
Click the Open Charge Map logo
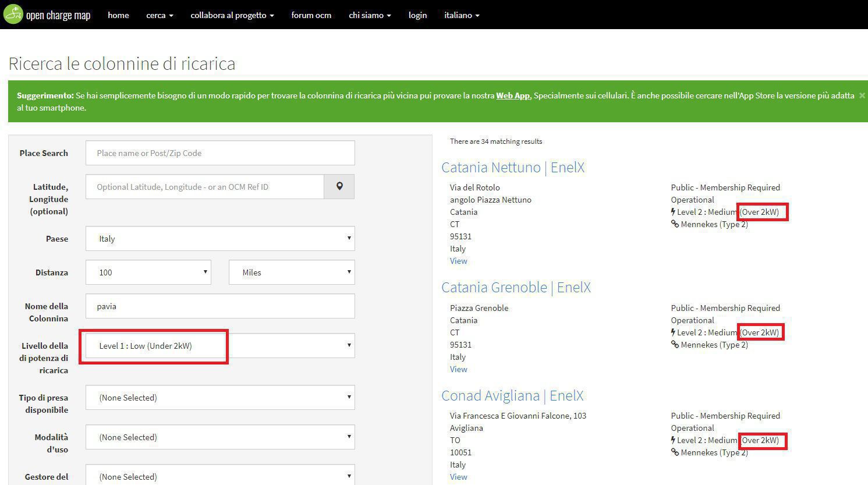pos(47,14)
